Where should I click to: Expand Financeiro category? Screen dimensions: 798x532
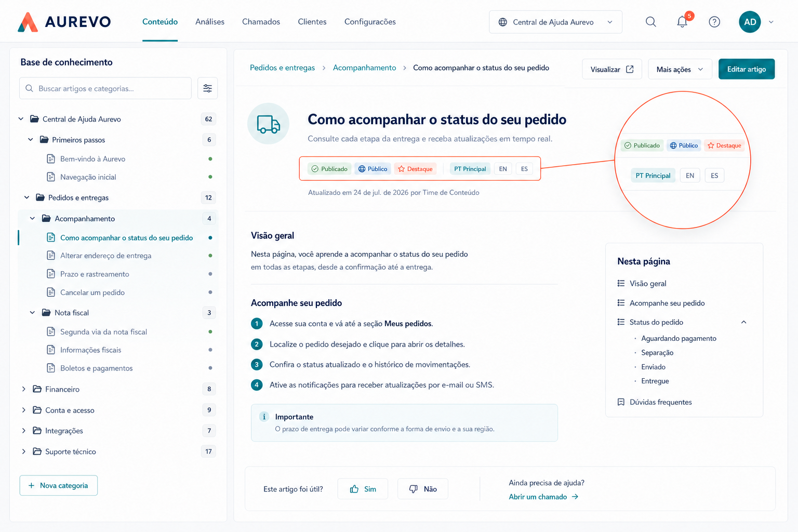pos(23,389)
